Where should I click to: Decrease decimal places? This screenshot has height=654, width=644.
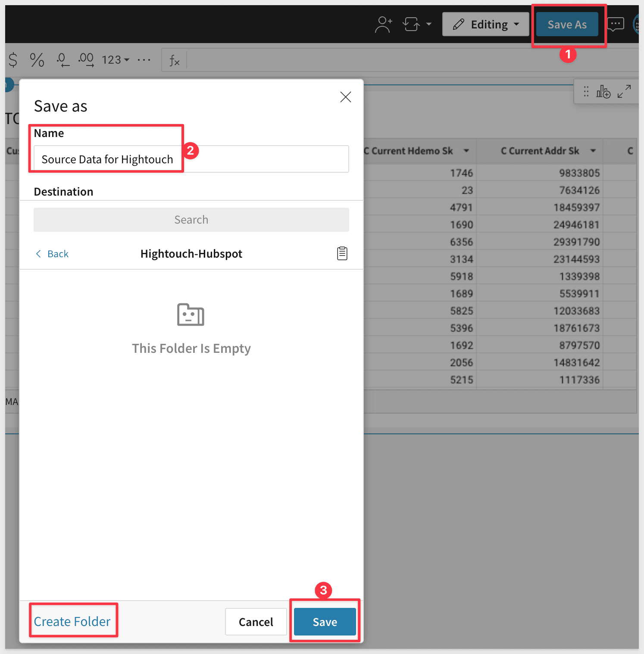pos(63,60)
